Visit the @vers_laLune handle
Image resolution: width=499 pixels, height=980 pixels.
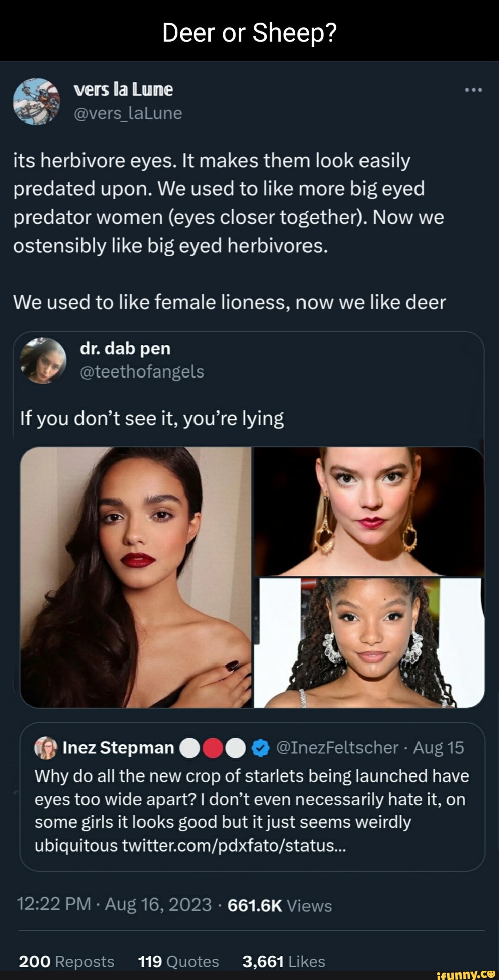pos(128,113)
